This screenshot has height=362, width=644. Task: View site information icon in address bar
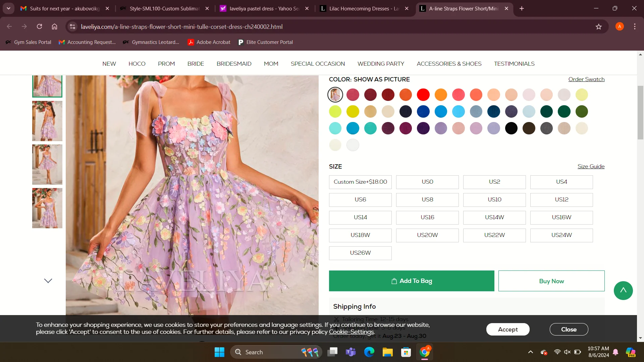pos(72,26)
